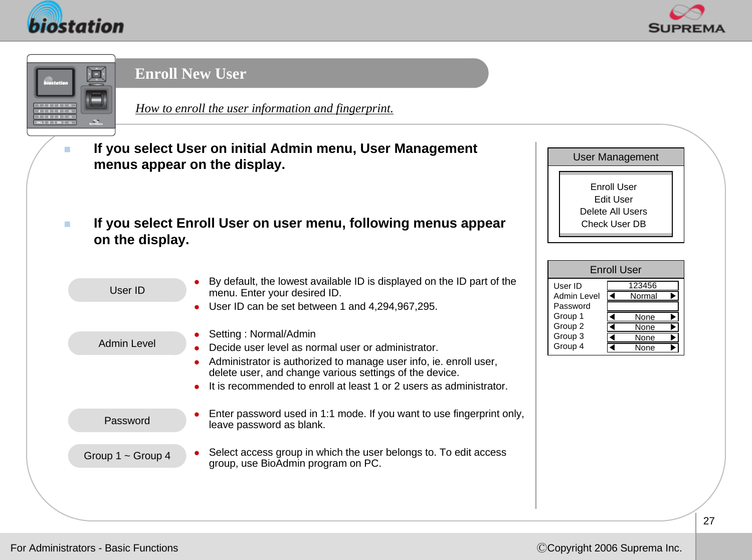Viewport: 752px width, 560px height.
Task: Click 'Decide user level as normal user' bullet
Action: 323,347
